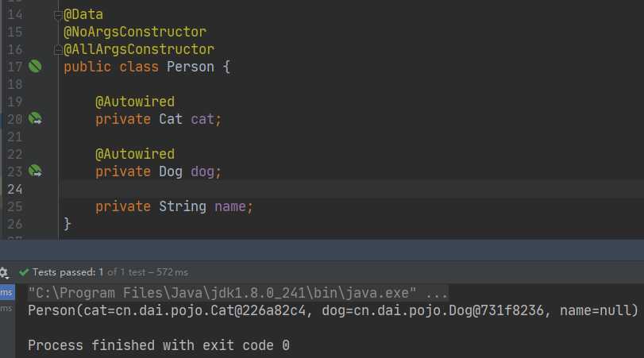
Task: Click the Process finished exit code message
Action: 158,345
